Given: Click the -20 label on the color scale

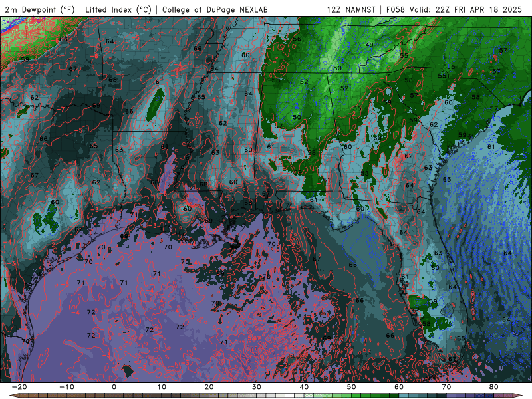Looking at the screenshot, I should pyautogui.click(x=19, y=387).
